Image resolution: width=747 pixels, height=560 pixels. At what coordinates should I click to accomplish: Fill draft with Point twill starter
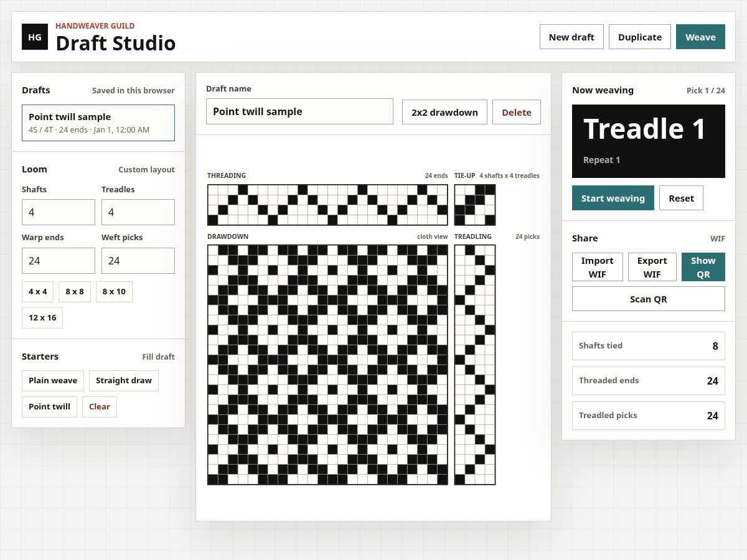coord(49,406)
